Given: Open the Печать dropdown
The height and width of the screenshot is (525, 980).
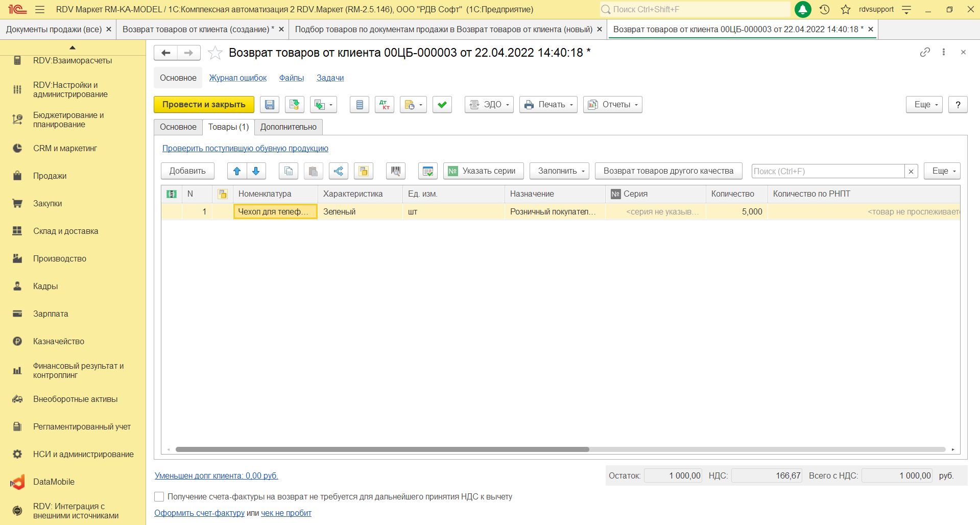Looking at the screenshot, I should [x=548, y=105].
